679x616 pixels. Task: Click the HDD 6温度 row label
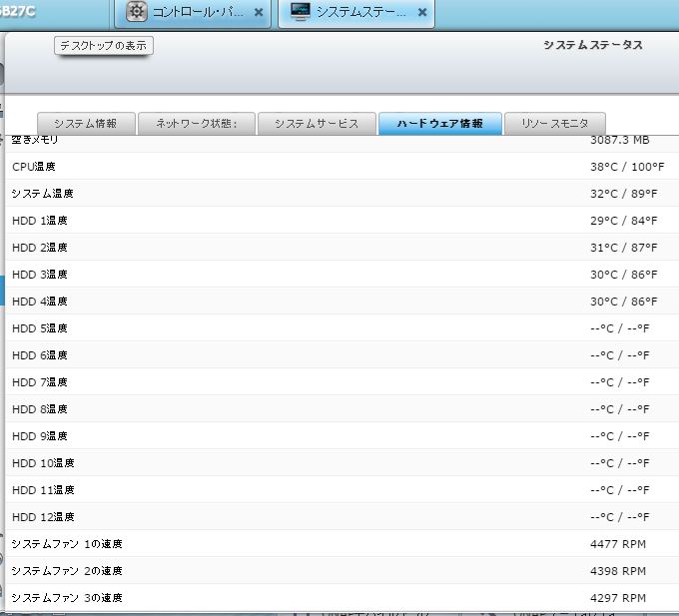(40, 355)
